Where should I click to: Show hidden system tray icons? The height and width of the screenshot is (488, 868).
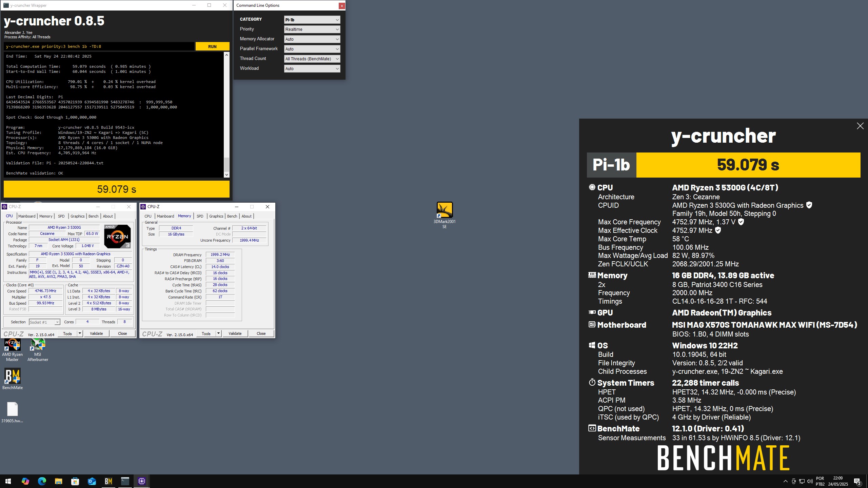click(785, 481)
